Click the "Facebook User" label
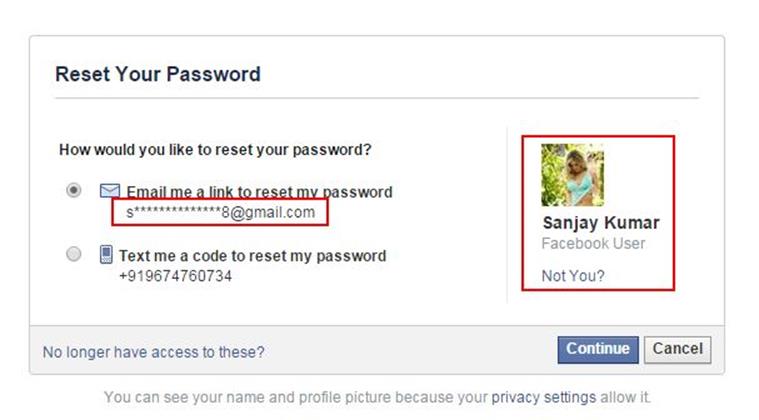The height and width of the screenshot is (420, 759). coord(593,244)
